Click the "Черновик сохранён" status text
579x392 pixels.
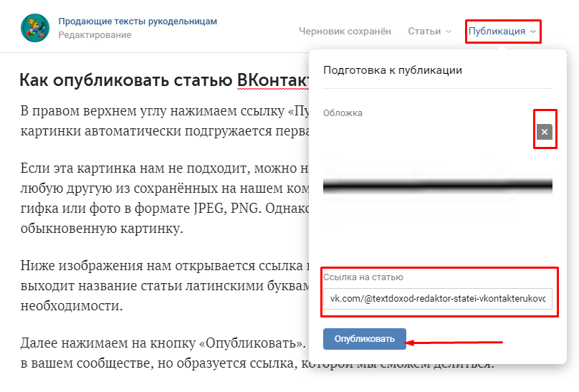345,32
